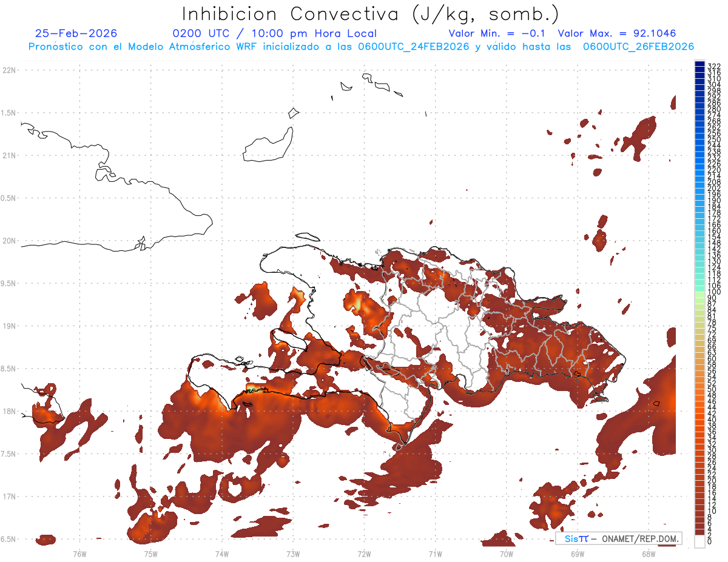Screen dimensions: 728x562
Task: Click the white 0 swatch on color scale
Action: click(x=699, y=542)
